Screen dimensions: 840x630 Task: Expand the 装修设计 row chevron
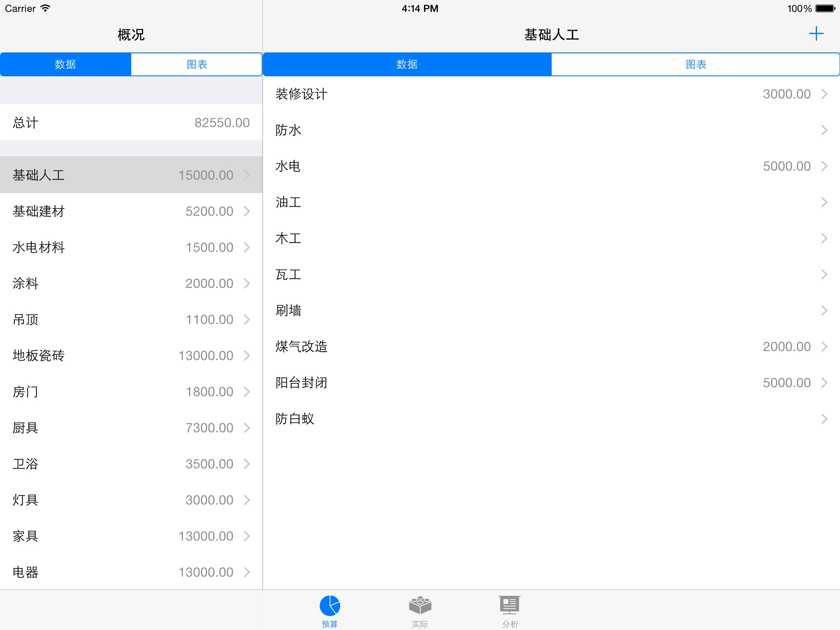pyautogui.click(x=824, y=94)
